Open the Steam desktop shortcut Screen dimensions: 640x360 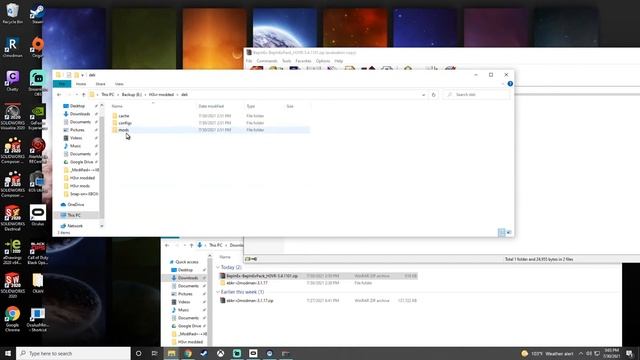(38, 13)
